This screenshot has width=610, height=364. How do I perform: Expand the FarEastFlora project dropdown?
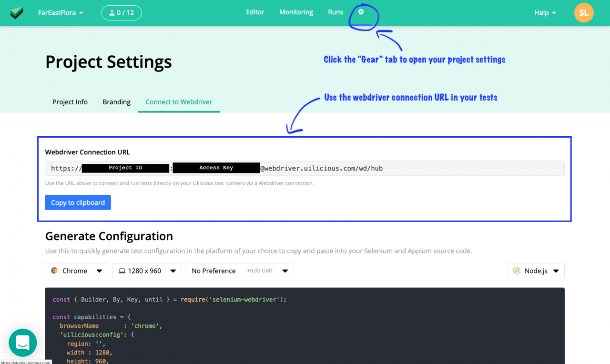(x=60, y=13)
